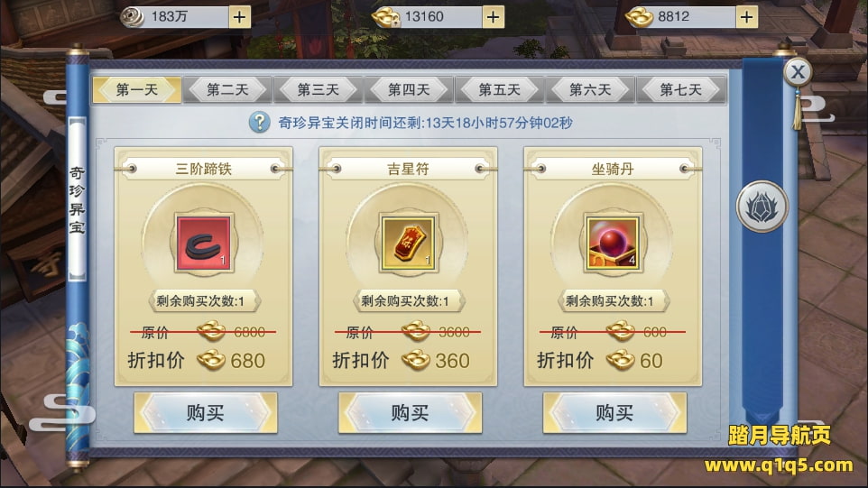Select the 第一天 tab

pos(137,89)
